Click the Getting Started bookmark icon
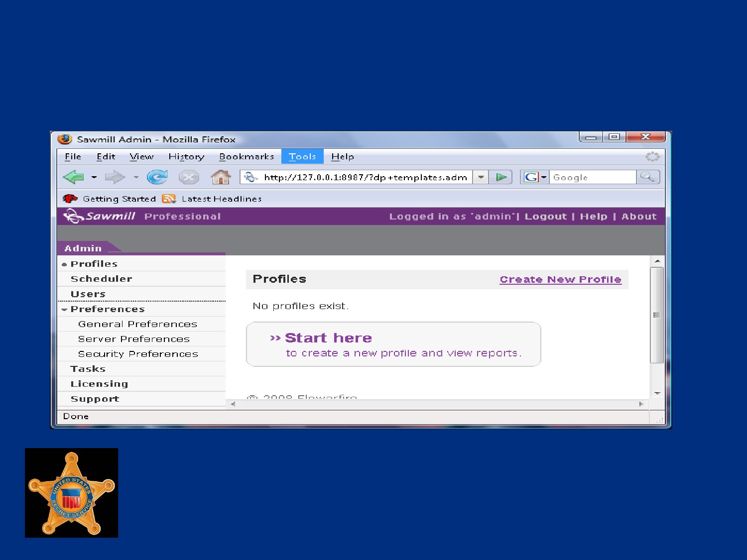 pos(70,199)
